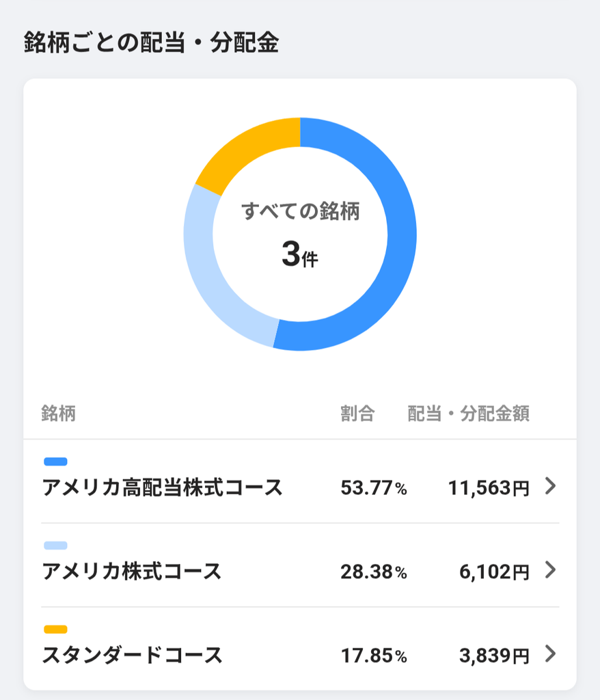
Task: Select the blue swatch above アメリカ高配当株式コース
Action: [55, 461]
